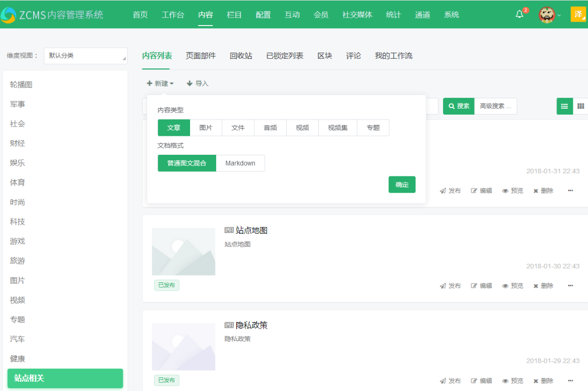This screenshot has height=391, width=588.
Task: Expand the user avatar dropdown chevron
Action: pyautogui.click(x=559, y=15)
